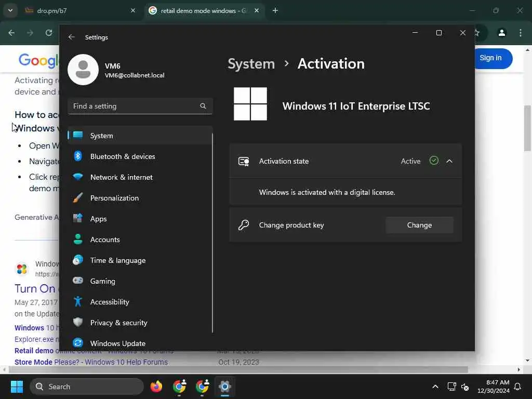Open the notification bell
Viewport: 532px width, 399px height.
pos(518,387)
